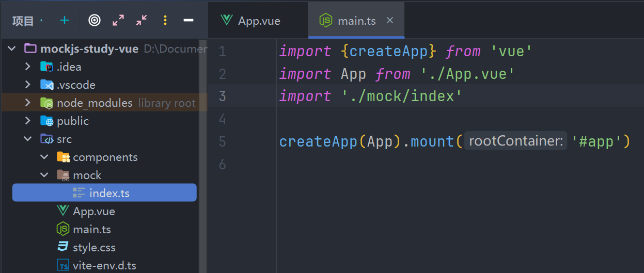
Task: Hide the project panel with minus icon
Action: pyautogui.click(x=189, y=20)
